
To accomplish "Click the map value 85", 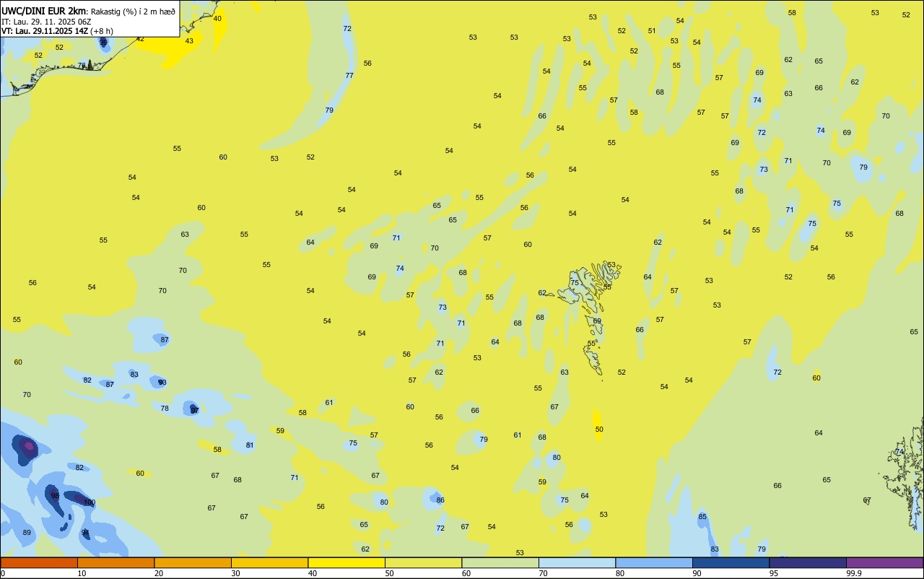I will [702, 517].
